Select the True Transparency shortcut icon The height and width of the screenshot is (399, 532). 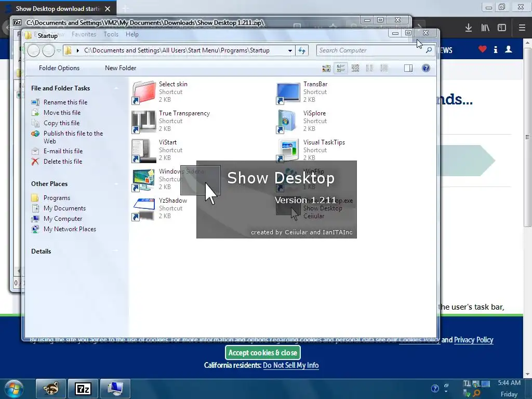144,121
